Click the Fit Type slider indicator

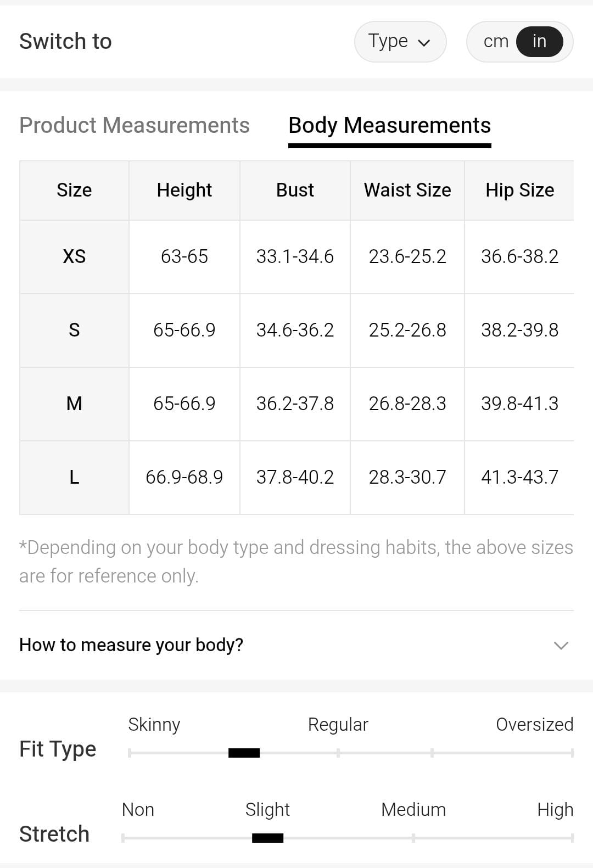point(244,753)
